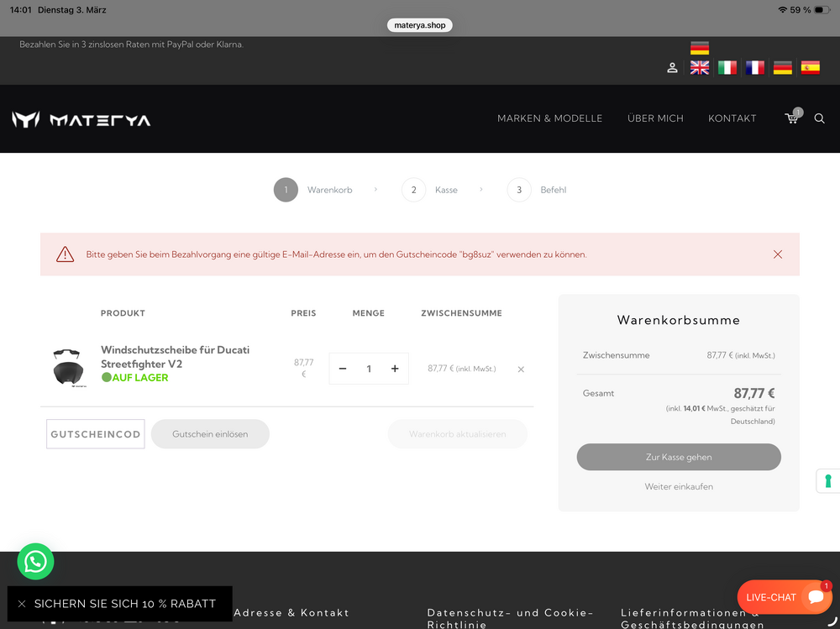Open Marken & Modelle menu

(x=549, y=118)
